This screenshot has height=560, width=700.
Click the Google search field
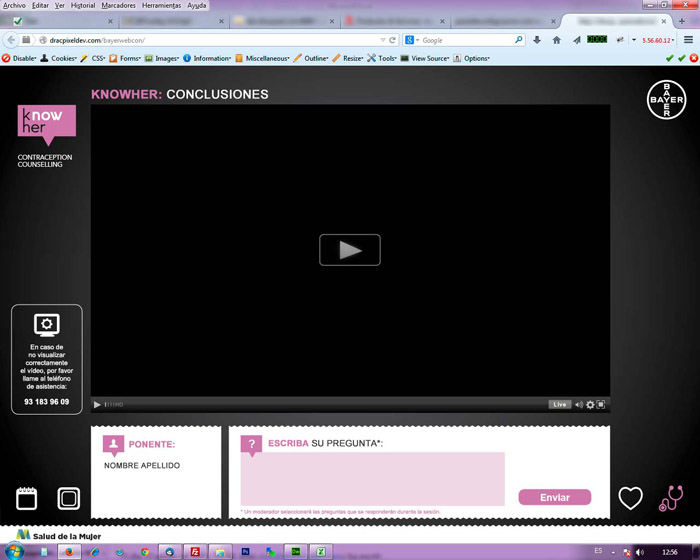(x=467, y=40)
